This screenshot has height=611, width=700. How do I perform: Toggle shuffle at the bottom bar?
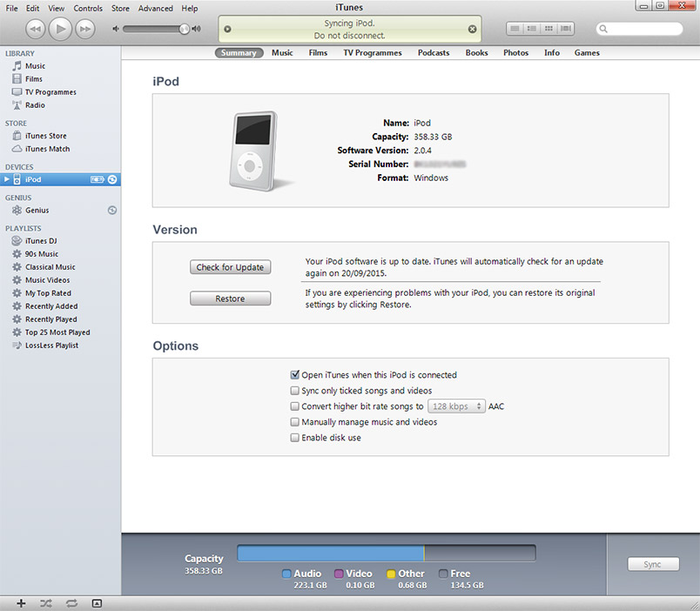click(46, 603)
